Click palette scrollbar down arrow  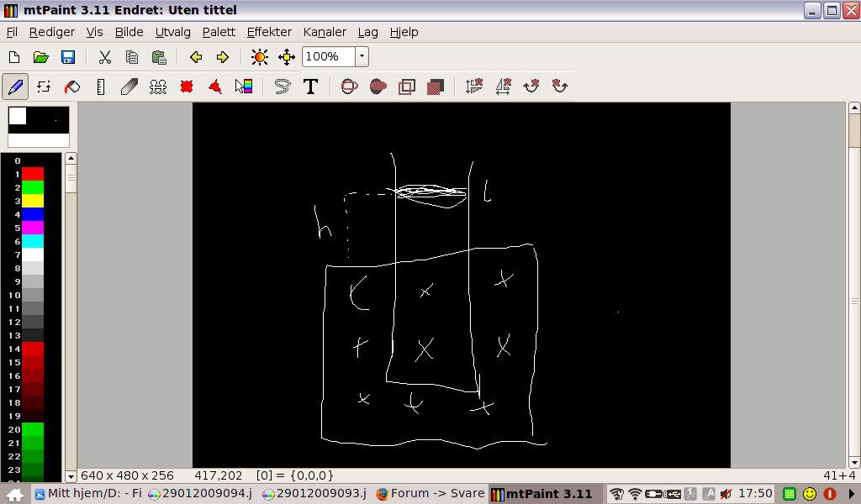click(x=71, y=476)
